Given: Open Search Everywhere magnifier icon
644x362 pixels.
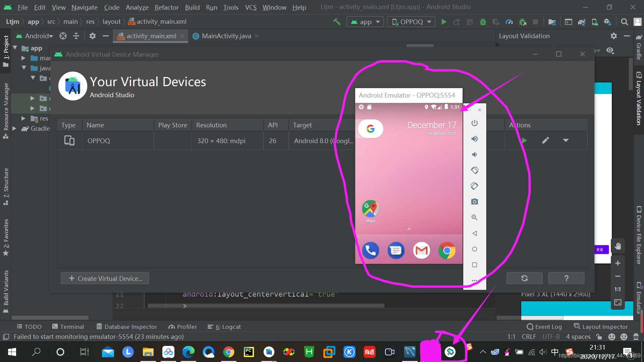Looking at the screenshot, I should click(x=624, y=22).
